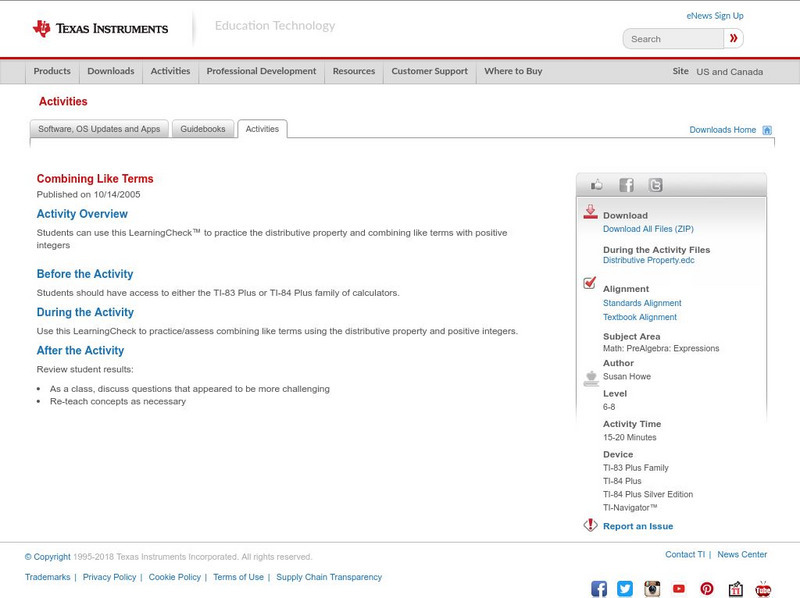Click inside the Search field
Viewport: 800px width, 598px height.
[670, 38]
